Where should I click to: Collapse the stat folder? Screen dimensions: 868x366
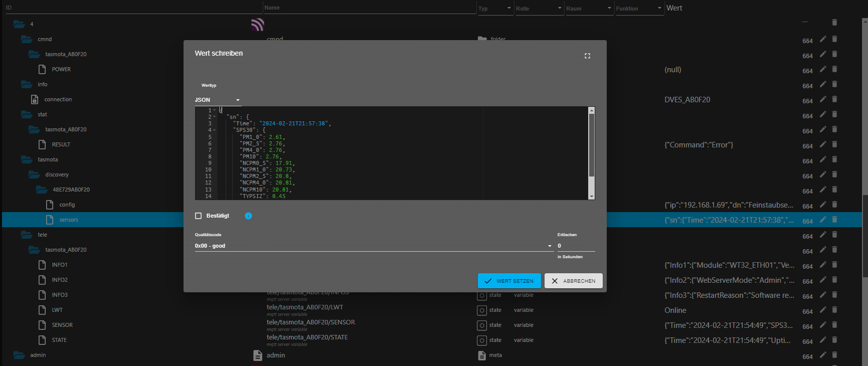point(27,114)
